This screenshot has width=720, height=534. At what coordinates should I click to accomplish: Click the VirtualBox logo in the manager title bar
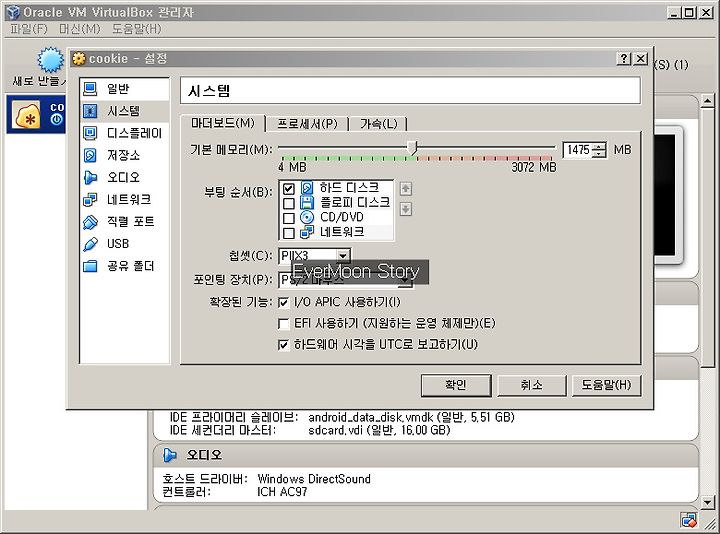coord(13,12)
